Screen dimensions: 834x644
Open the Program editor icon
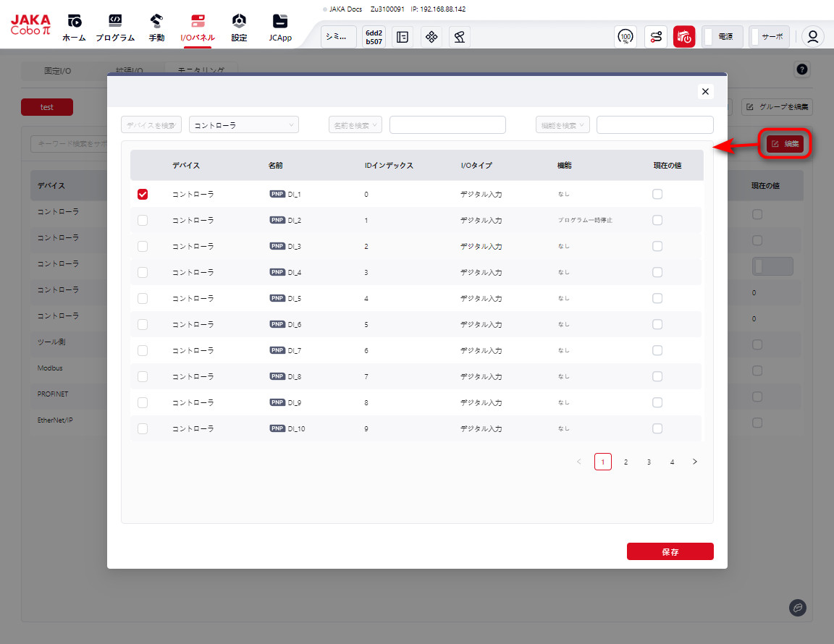tap(115, 21)
